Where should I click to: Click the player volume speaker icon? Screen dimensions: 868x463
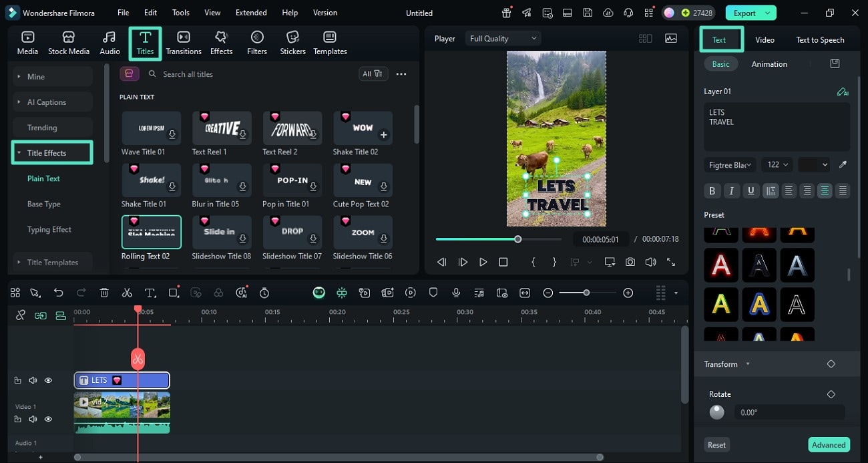click(x=650, y=263)
